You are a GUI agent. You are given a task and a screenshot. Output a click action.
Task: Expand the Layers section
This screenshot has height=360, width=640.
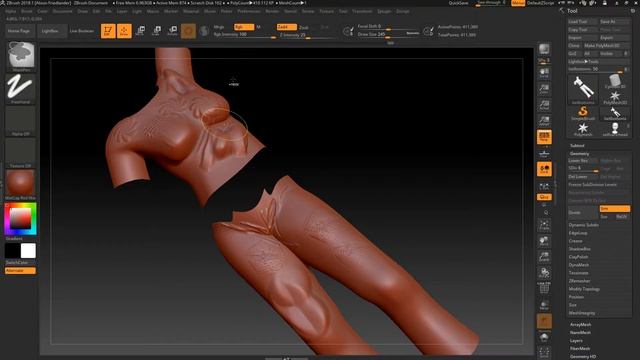[576, 340]
